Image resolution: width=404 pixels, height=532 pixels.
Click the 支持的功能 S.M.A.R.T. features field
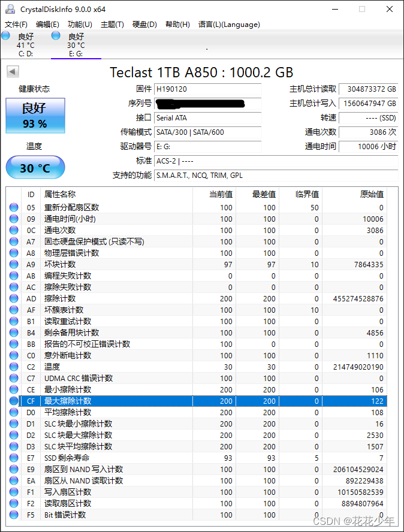point(276,176)
